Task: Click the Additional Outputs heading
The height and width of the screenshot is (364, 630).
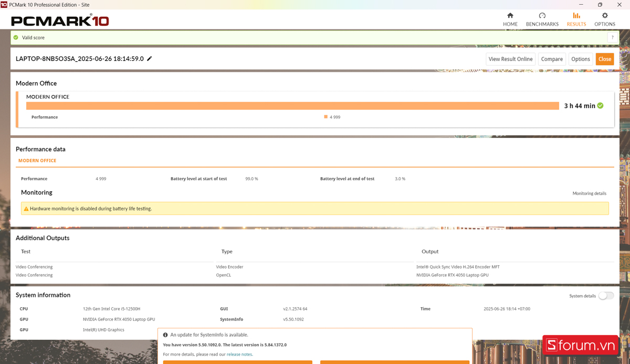Action: pos(43,238)
